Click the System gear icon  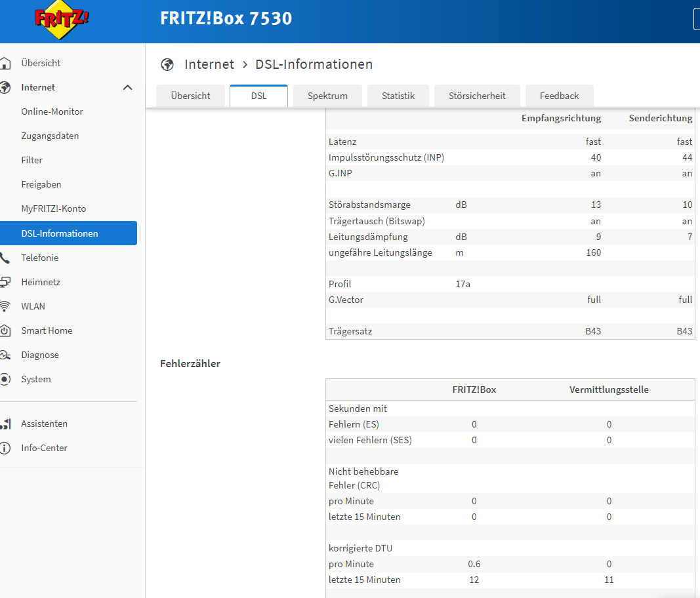(x=5, y=380)
